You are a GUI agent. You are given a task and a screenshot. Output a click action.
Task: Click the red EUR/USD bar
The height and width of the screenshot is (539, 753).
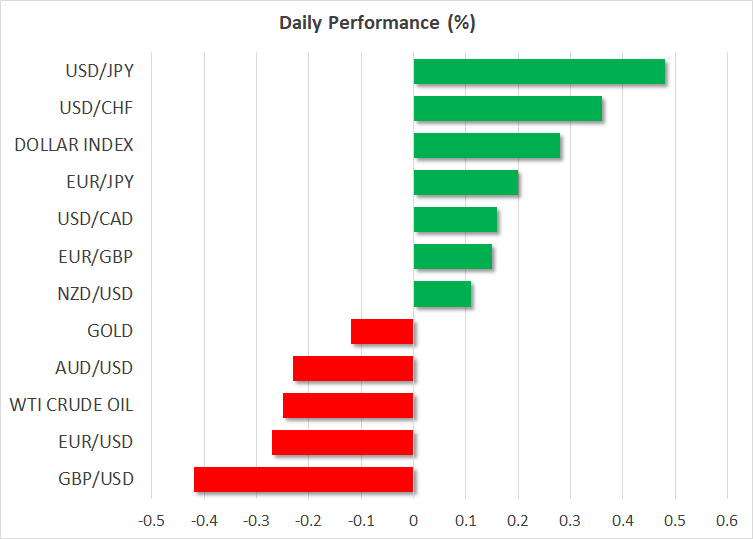(x=342, y=442)
